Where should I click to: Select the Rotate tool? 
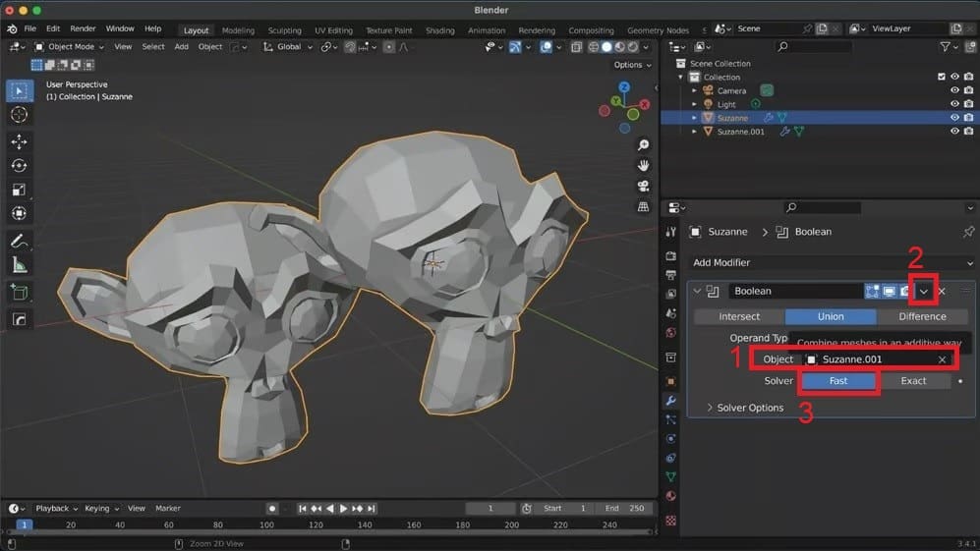pos(20,166)
